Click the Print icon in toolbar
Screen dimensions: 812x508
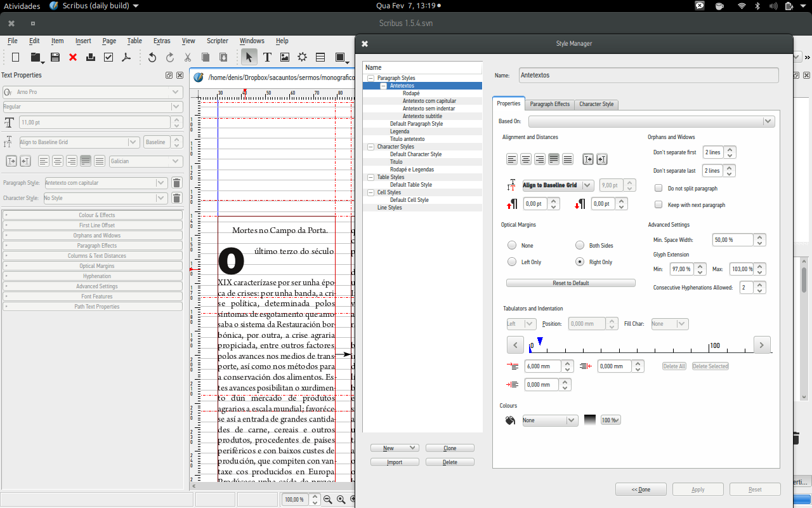pyautogui.click(x=91, y=57)
